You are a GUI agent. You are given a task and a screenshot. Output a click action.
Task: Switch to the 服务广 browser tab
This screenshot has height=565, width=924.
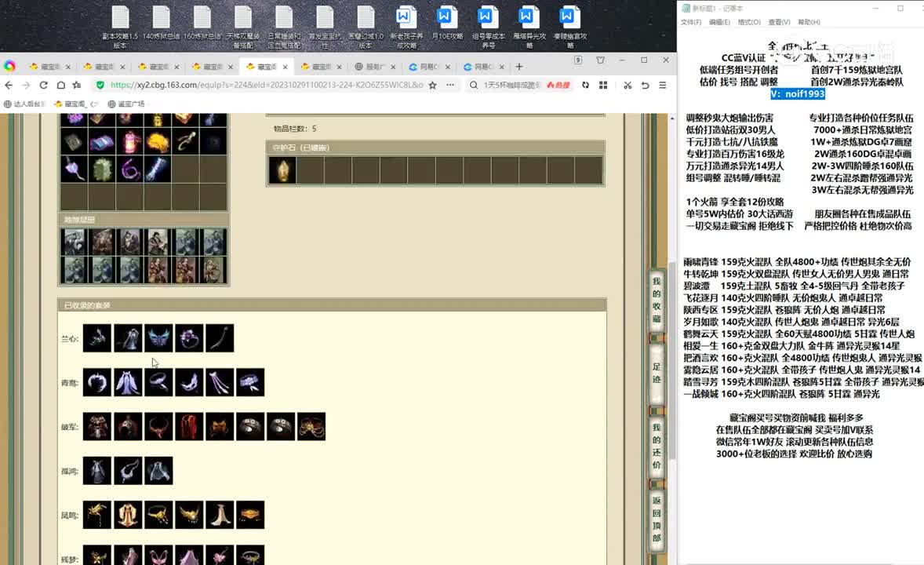pyautogui.click(x=376, y=67)
